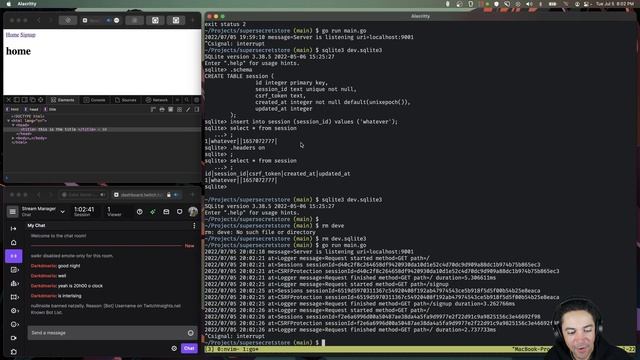Select the title element row in DOM tree
640x360 pixels.
[x=102, y=129]
